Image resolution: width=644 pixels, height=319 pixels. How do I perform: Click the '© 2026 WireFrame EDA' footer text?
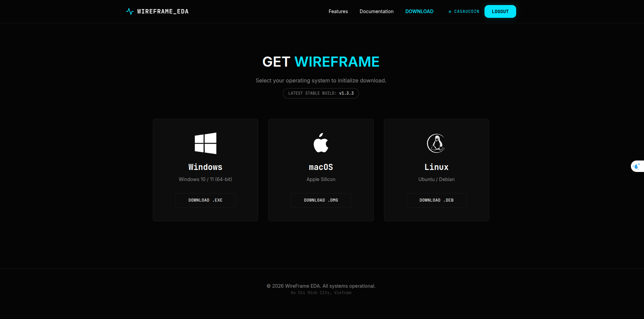[321, 286]
